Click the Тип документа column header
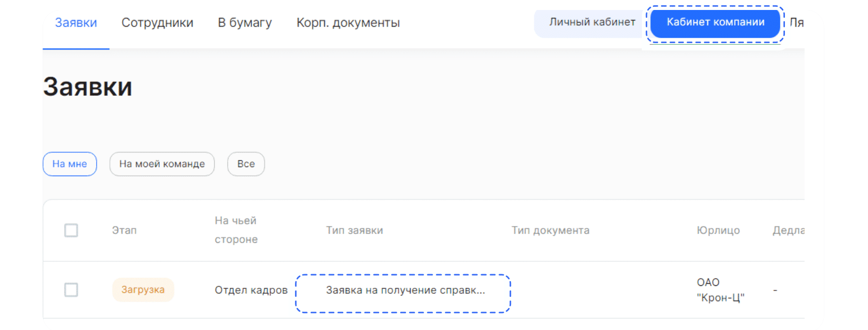868x330 pixels. (550, 230)
